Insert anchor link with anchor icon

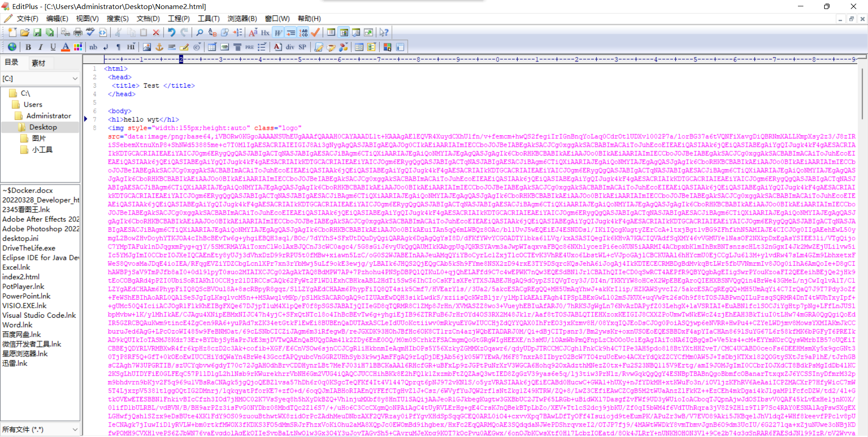click(x=159, y=47)
